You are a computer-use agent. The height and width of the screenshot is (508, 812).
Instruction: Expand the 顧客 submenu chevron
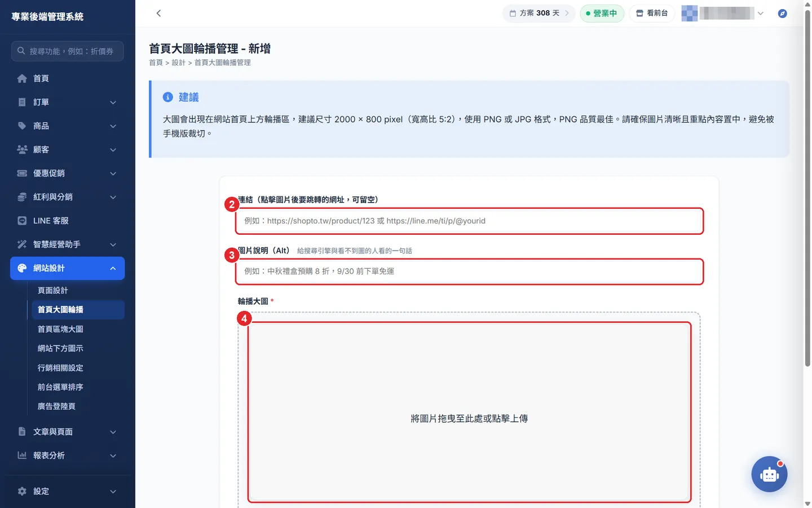(113, 150)
